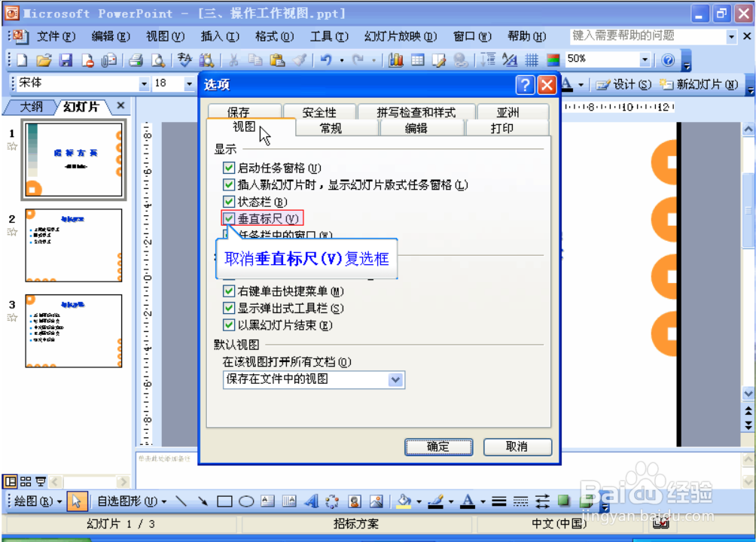This screenshot has height=542, width=756.
Task: Click the Fill Color paint bucket
Action: coord(404,501)
